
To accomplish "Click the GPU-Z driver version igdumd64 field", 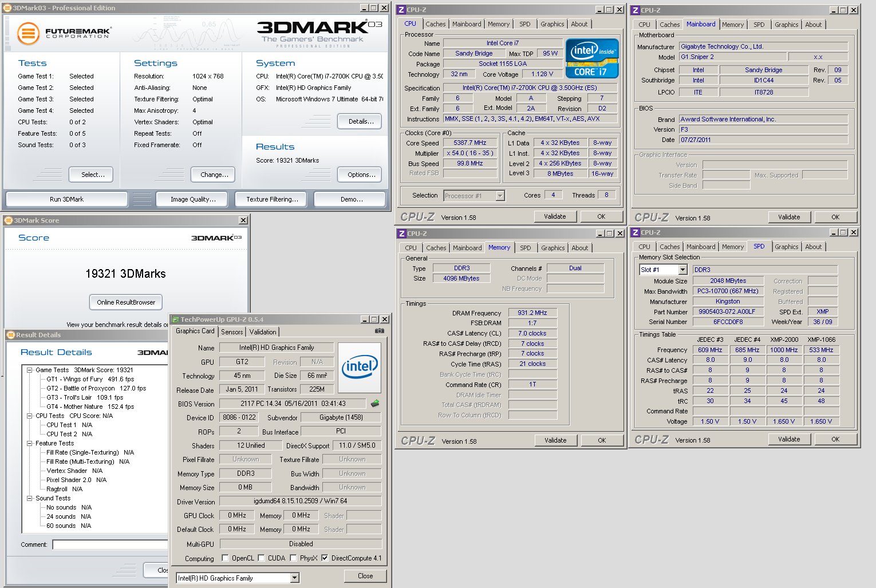I will [x=301, y=501].
